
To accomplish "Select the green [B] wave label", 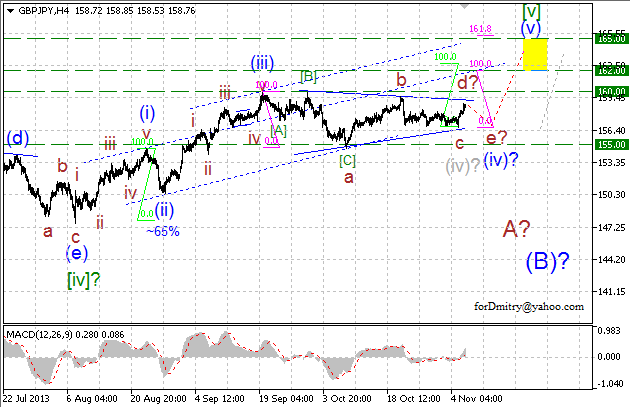I will (x=309, y=76).
